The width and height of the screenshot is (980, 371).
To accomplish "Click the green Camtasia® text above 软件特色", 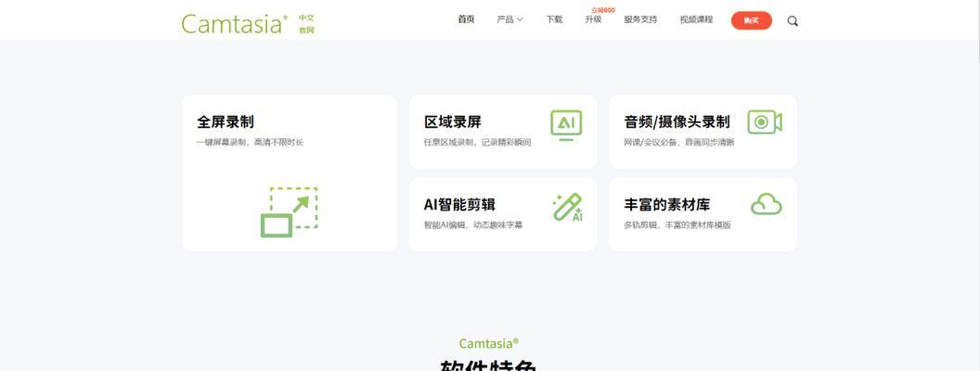I will (489, 343).
